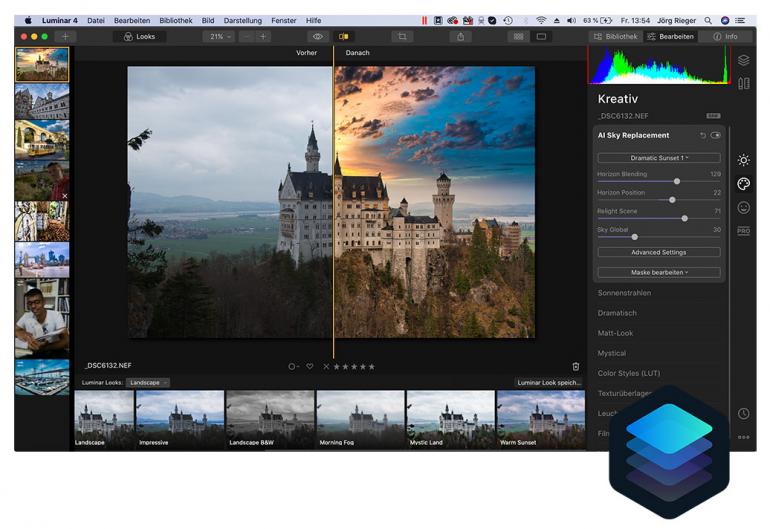
Task: Adjust the Sky Global slider handle
Action: (634, 237)
